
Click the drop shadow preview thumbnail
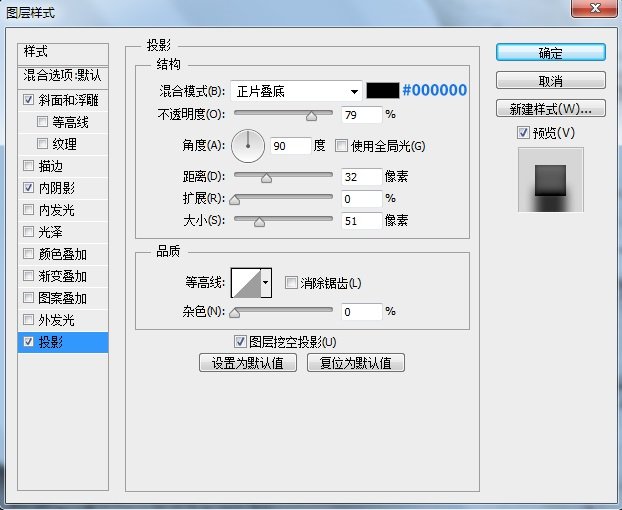point(551,180)
